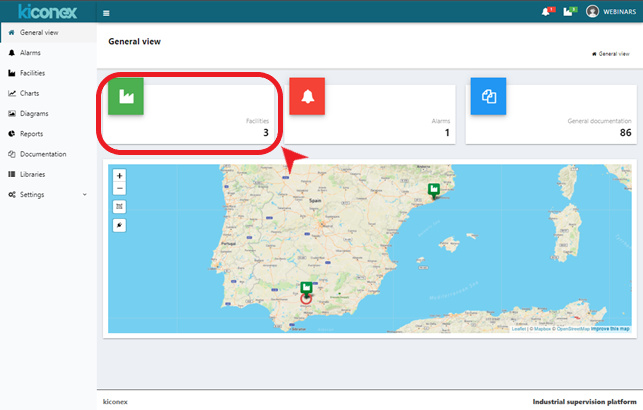Screen dimensions: 643x410
Task: Open Diagrams from the sidebar
Action: [x=34, y=113]
